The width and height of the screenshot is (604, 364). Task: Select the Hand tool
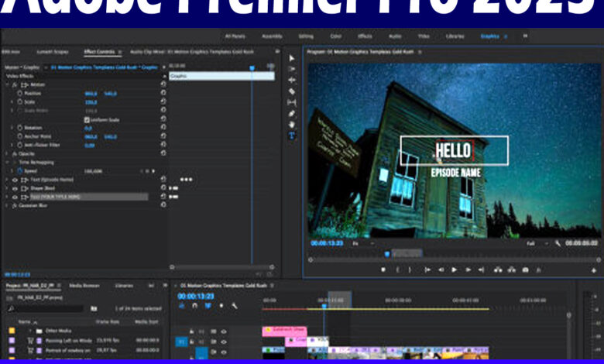pos(292,124)
